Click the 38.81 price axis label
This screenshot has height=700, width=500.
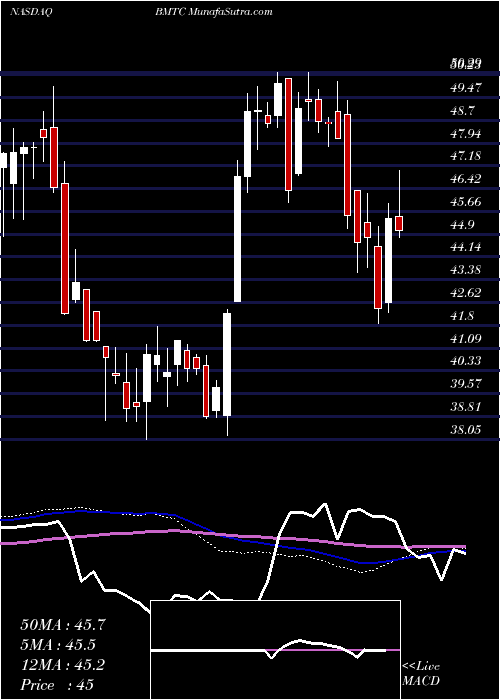tap(466, 407)
